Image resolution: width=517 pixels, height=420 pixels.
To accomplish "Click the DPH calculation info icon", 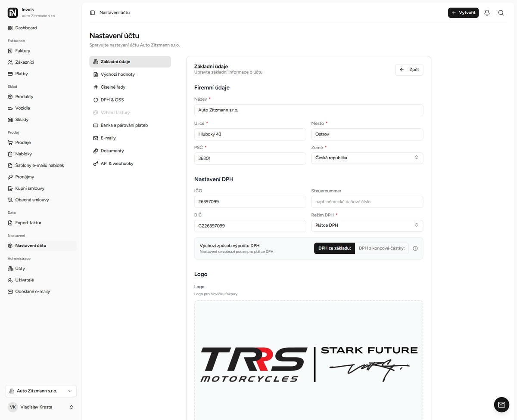I will (415, 248).
